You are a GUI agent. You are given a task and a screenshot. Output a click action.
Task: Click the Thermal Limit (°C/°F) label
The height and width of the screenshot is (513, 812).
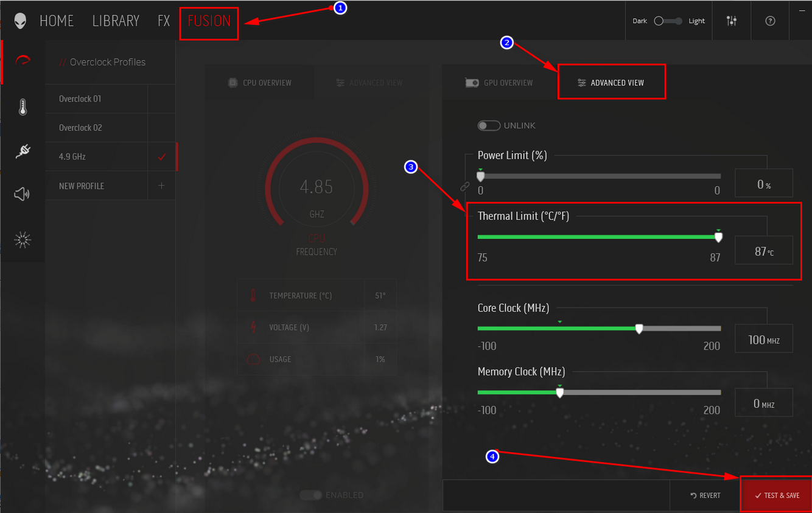click(523, 216)
